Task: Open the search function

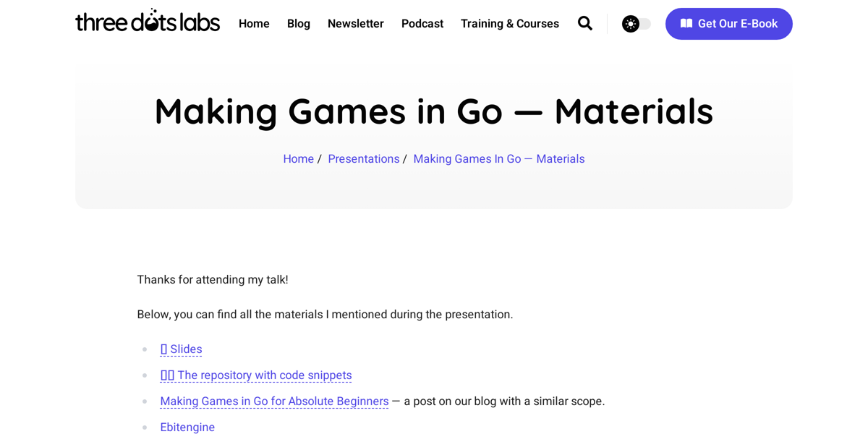Action: [584, 23]
